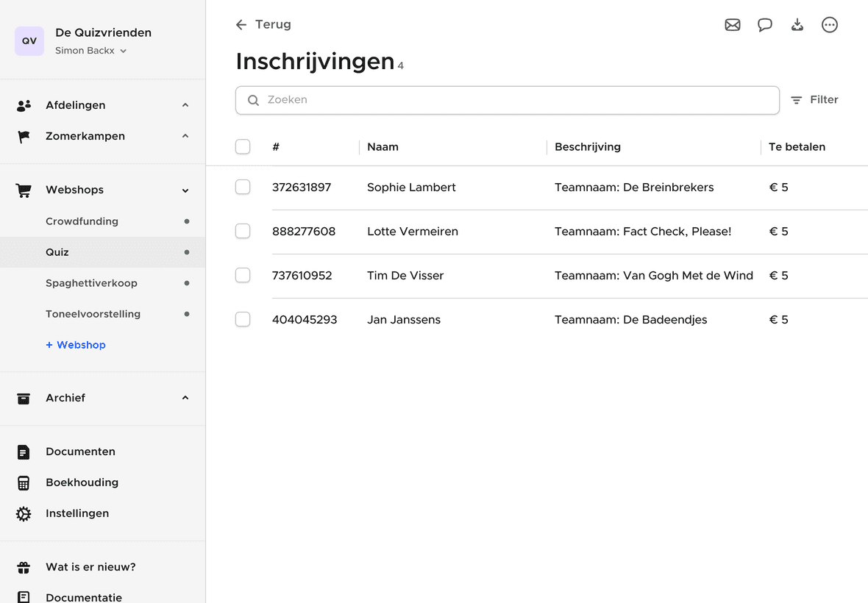Go back using the Terug button
Image resolution: width=868 pixels, height=603 pixels.
coord(263,25)
